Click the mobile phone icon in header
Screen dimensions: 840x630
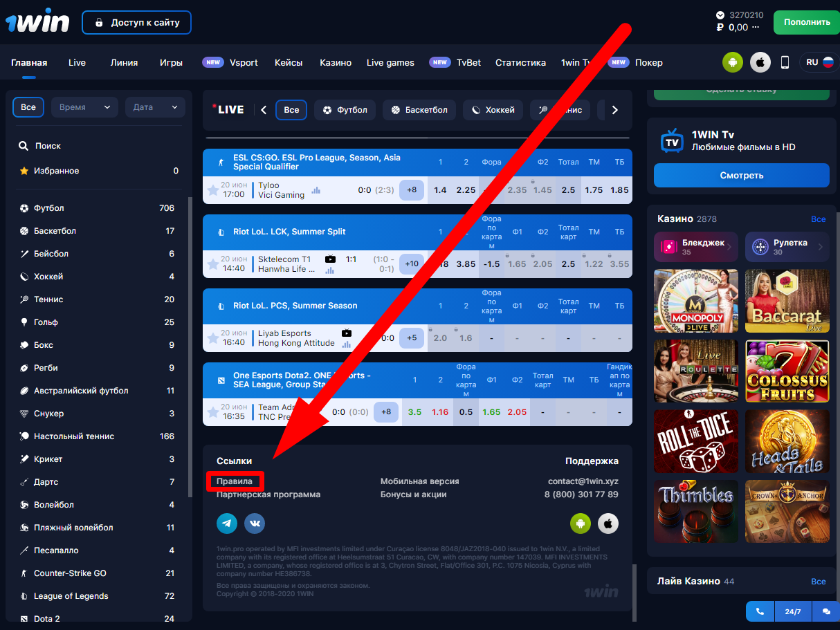tap(785, 62)
